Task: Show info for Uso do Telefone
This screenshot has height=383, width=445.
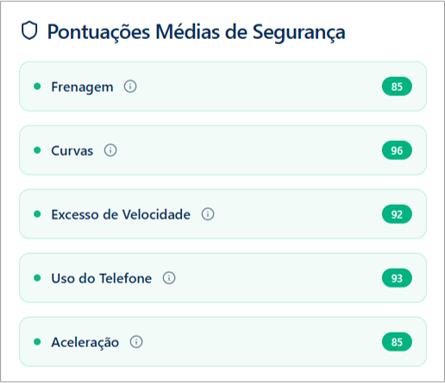Action: coord(169,278)
